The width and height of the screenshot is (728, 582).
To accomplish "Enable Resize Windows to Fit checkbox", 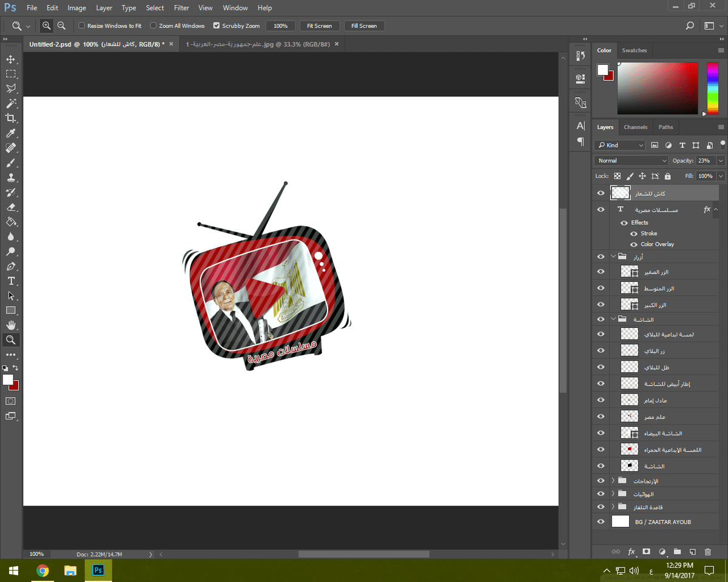I will (82, 26).
